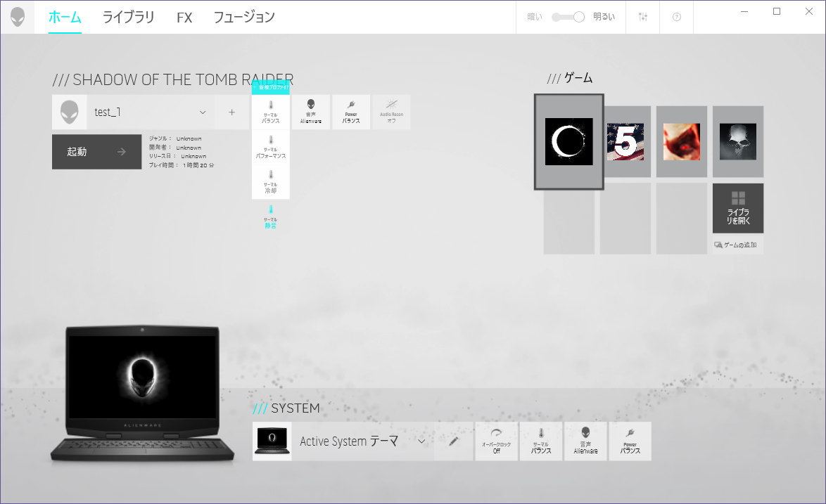The height and width of the screenshot is (504, 826).
Task: Maximize the Alienware Command Center window
Action: coord(777,11)
